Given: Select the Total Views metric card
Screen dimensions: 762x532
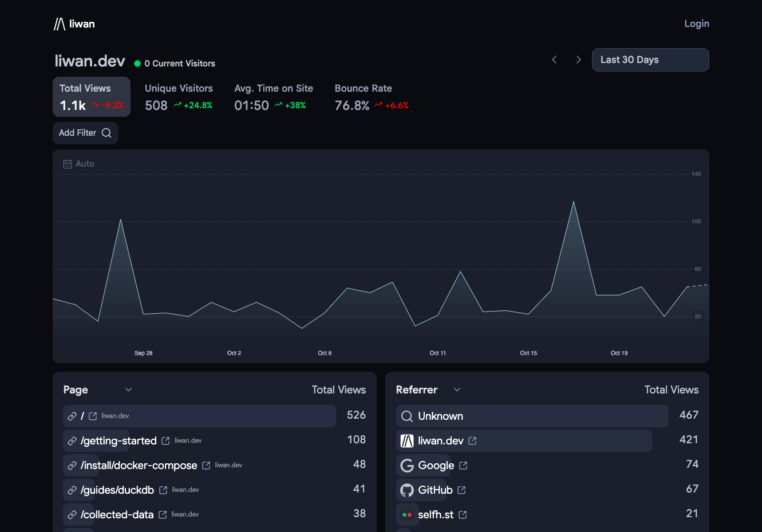Looking at the screenshot, I should click(92, 97).
